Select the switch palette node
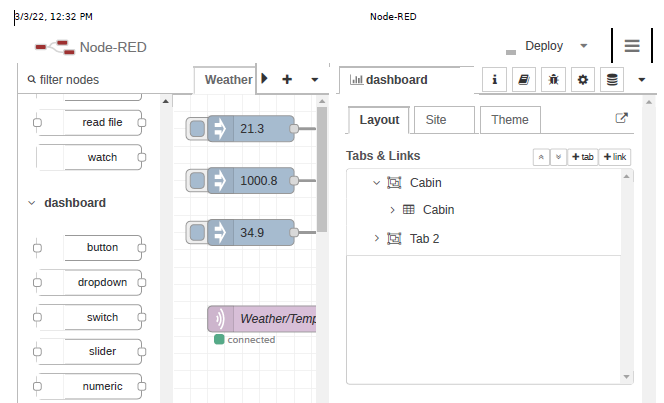 coord(89,317)
